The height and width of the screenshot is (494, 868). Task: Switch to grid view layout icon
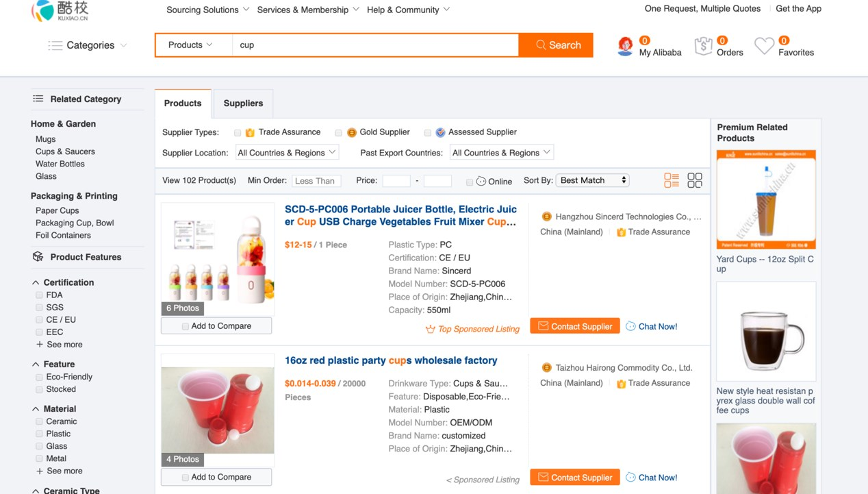coord(695,180)
